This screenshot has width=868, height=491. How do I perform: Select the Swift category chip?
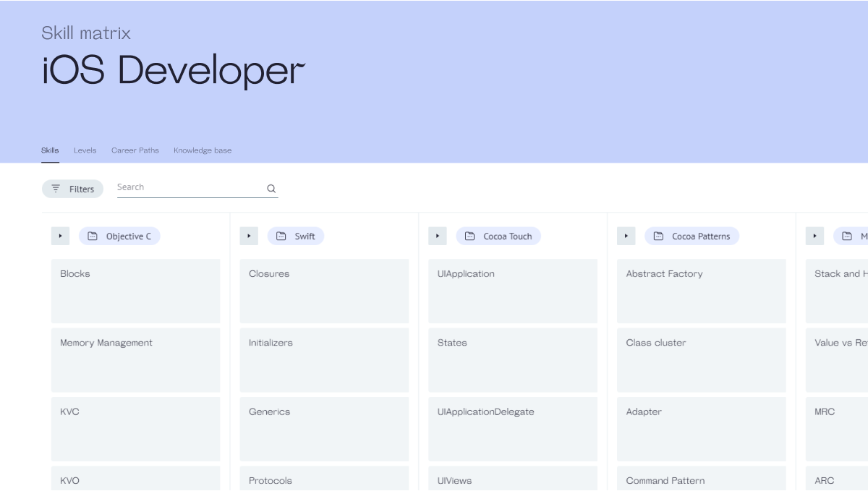(296, 236)
